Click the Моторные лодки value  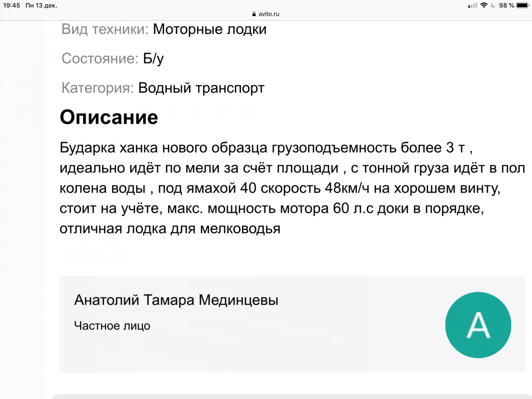(x=209, y=30)
